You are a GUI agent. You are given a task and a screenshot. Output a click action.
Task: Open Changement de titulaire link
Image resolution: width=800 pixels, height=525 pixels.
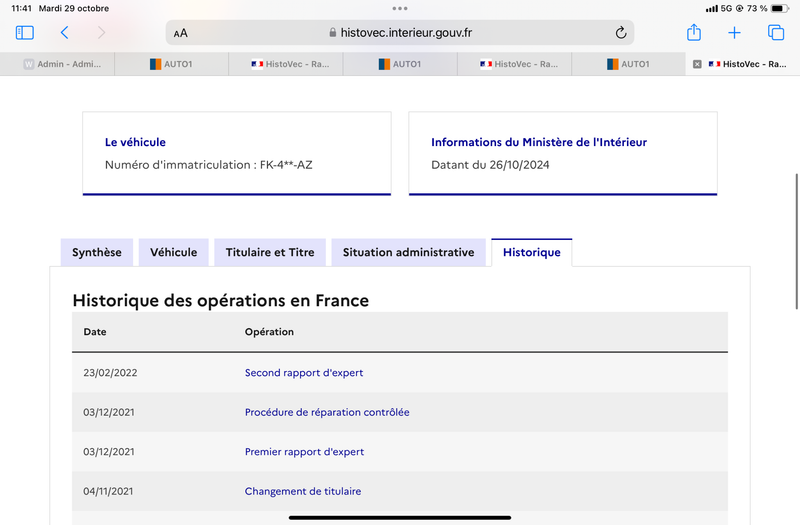(303, 491)
